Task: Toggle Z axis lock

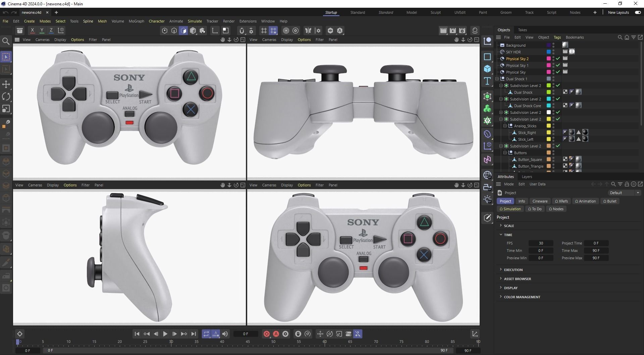Action: point(51,30)
